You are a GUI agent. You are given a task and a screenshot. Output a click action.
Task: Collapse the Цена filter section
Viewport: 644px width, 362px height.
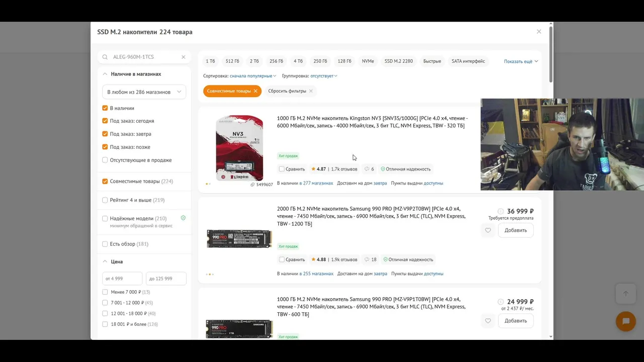coord(105,261)
